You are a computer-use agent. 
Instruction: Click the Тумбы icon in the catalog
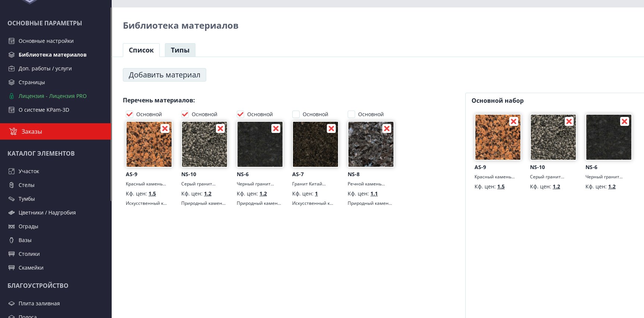(x=12, y=199)
